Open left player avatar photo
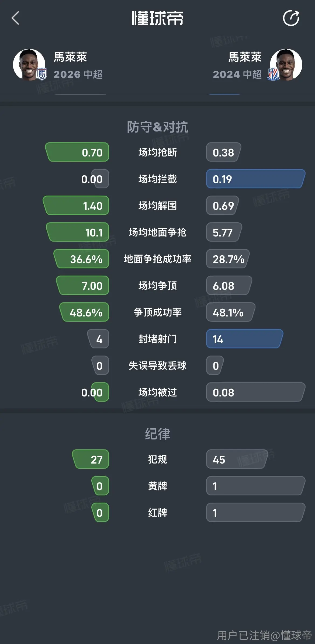The height and width of the screenshot is (644, 315). tap(29, 65)
